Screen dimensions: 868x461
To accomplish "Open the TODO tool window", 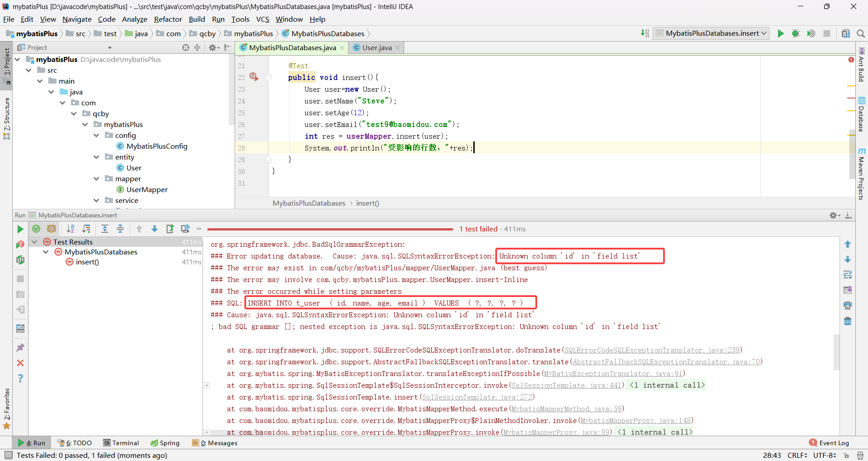I will click(75, 443).
